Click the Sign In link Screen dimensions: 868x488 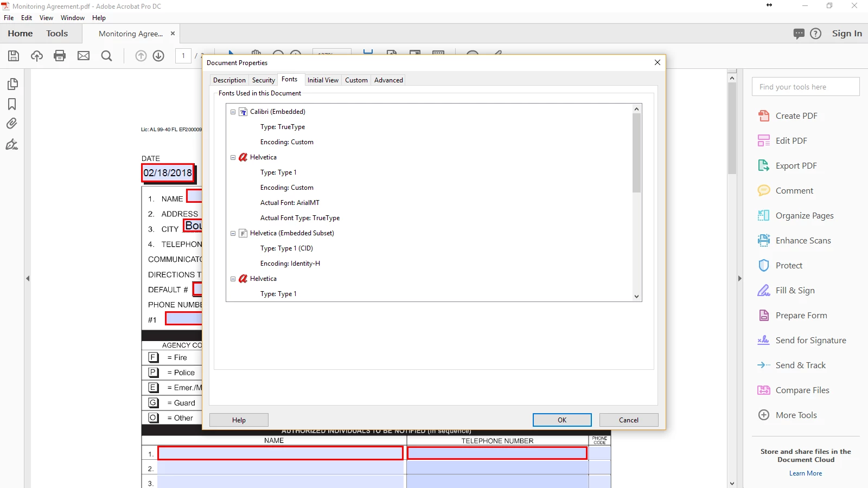pos(847,34)
